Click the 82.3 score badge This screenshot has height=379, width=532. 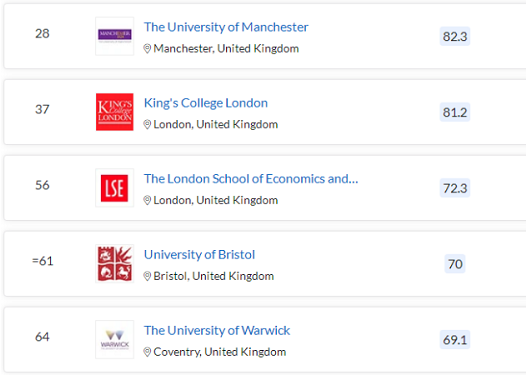coord(455,36)
